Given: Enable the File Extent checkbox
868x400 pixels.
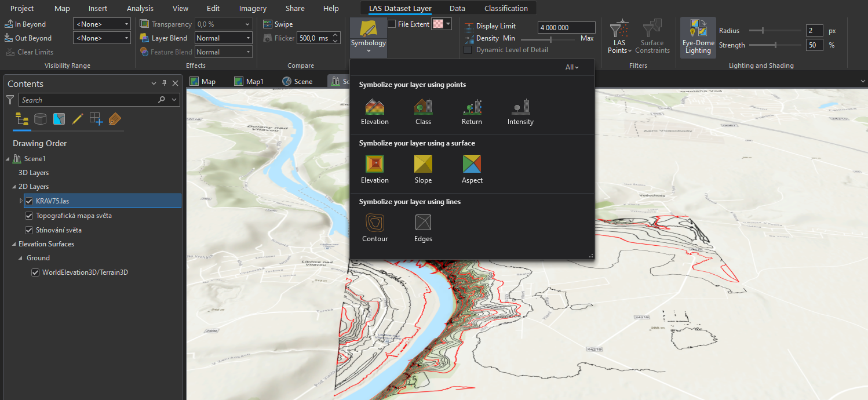Looking at the screenshot, I should [392, 24].
